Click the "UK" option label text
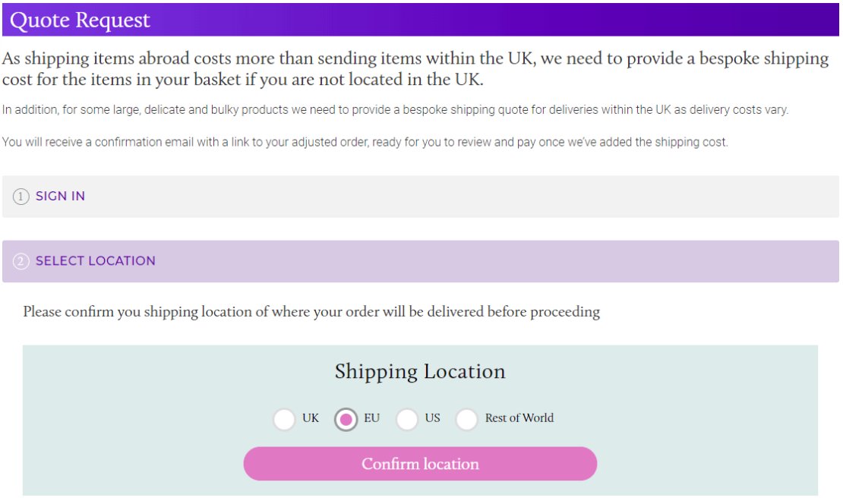Image resolution: width=843 pixels, height=504 pixels. coord(311,418)
